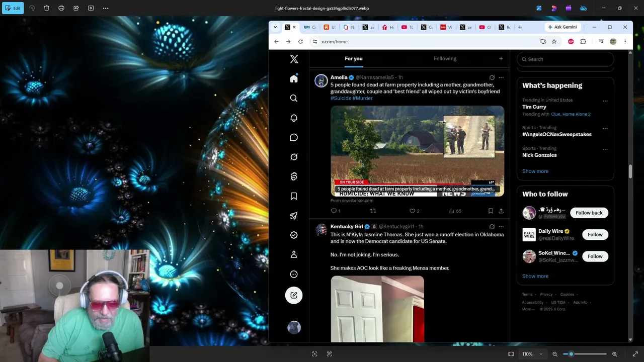The width and height of the screenshot is (644, 362).
Task: Open the ABP ad blocker extension
Action: pyautogui.click(x=571, y=42)
